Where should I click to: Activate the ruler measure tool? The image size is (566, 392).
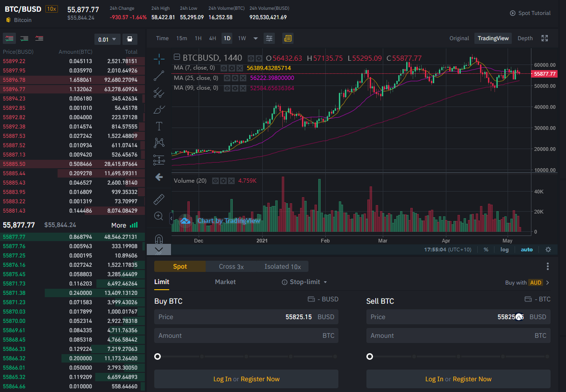(159, 199)
